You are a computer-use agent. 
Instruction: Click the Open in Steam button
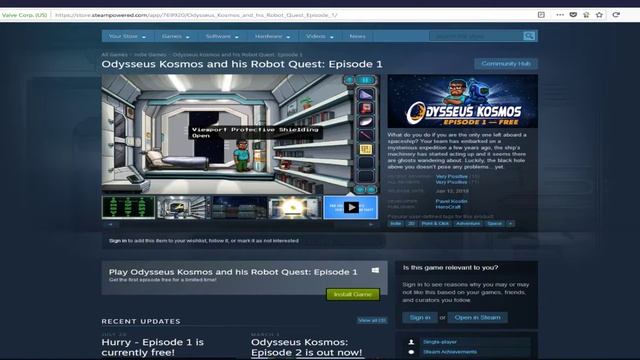(478, 318)
